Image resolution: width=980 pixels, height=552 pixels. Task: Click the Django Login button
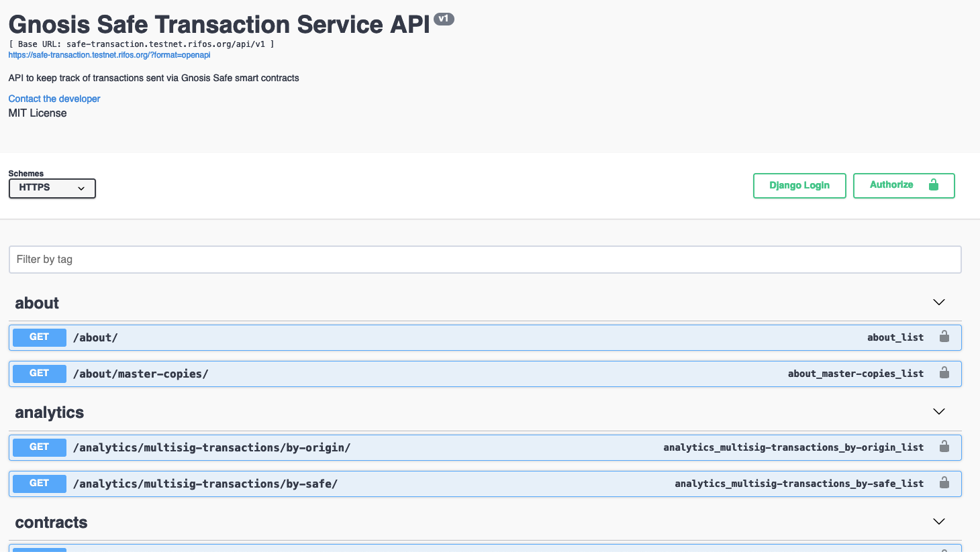pos(799,186)
